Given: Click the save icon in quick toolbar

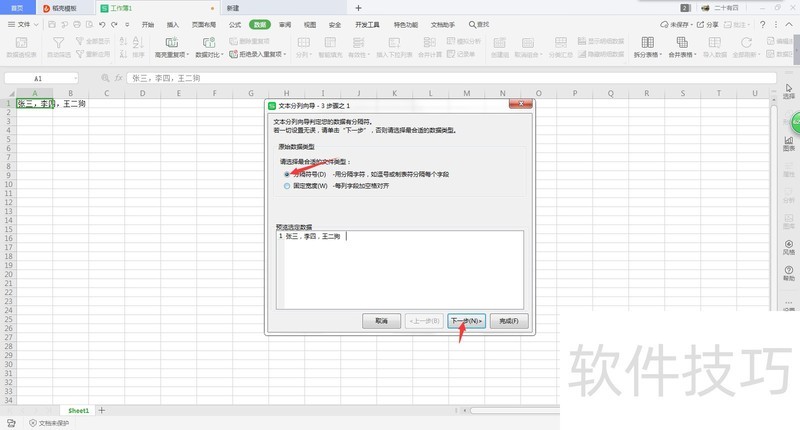Looking at the screenshot, I should [52, 24].
